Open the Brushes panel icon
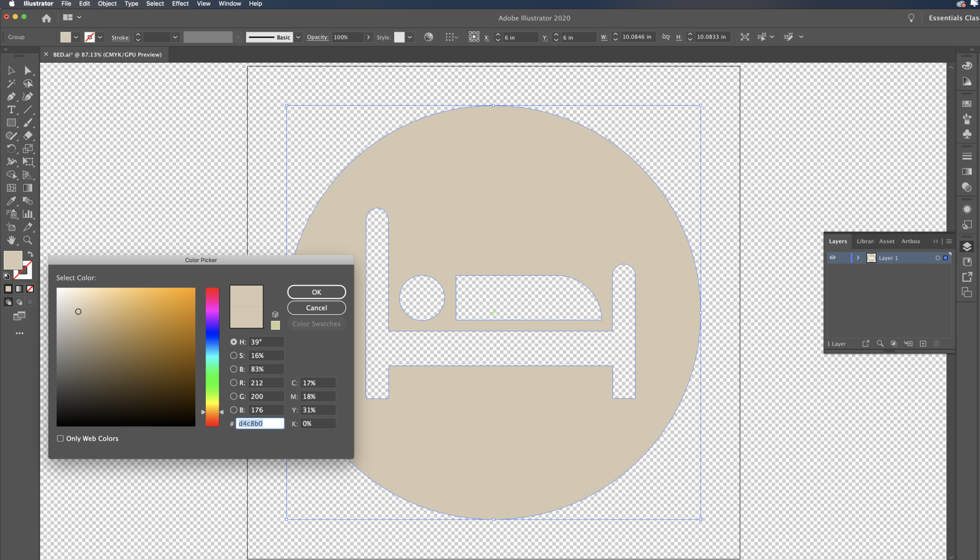 coord(967,119)
